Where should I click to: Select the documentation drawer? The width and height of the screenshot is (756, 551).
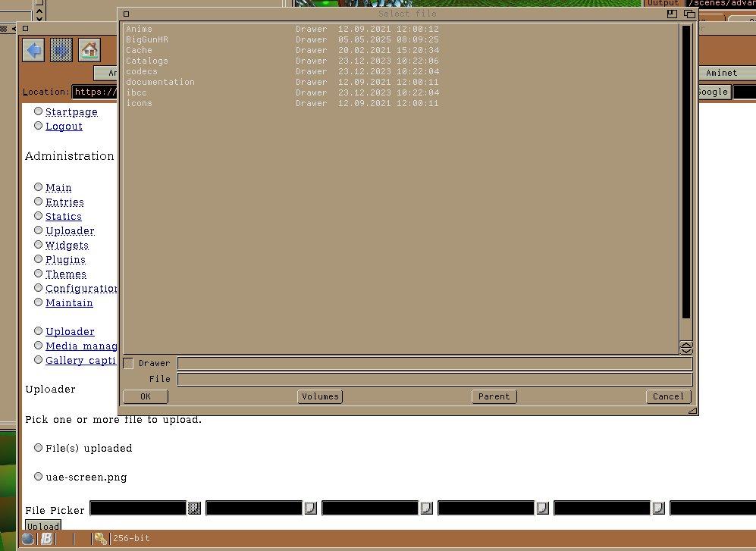coord(160,82)
